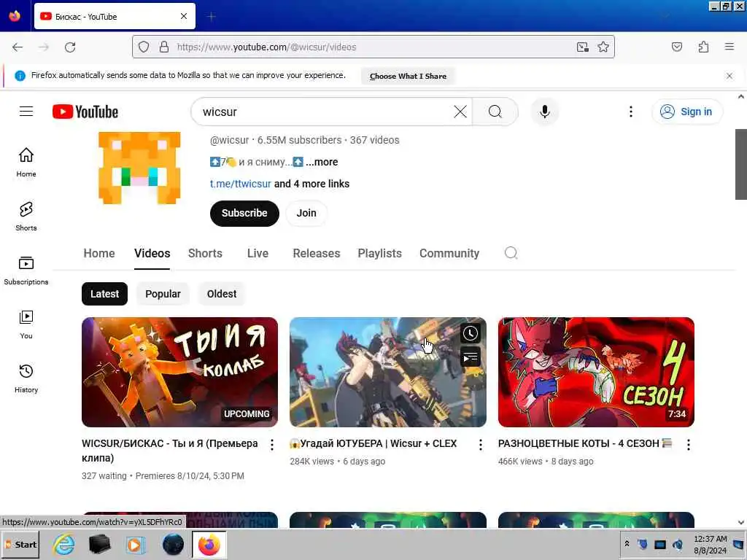Open the You section in the sidebar
This screenshot has height=560, width=747.
26,324
